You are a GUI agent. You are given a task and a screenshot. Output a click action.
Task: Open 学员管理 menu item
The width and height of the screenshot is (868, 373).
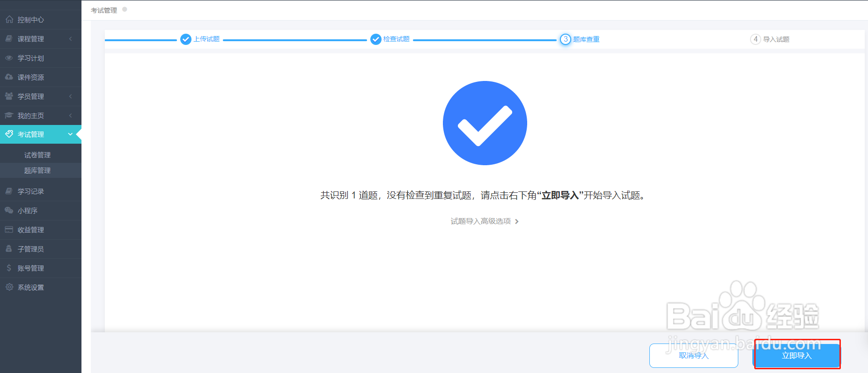tap(41, 96)
